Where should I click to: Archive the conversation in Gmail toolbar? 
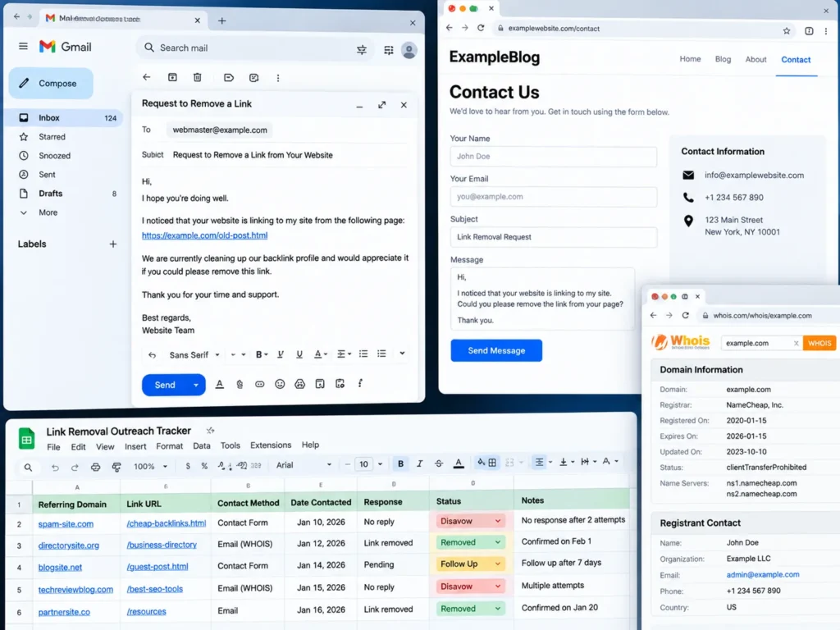point(172,78)
